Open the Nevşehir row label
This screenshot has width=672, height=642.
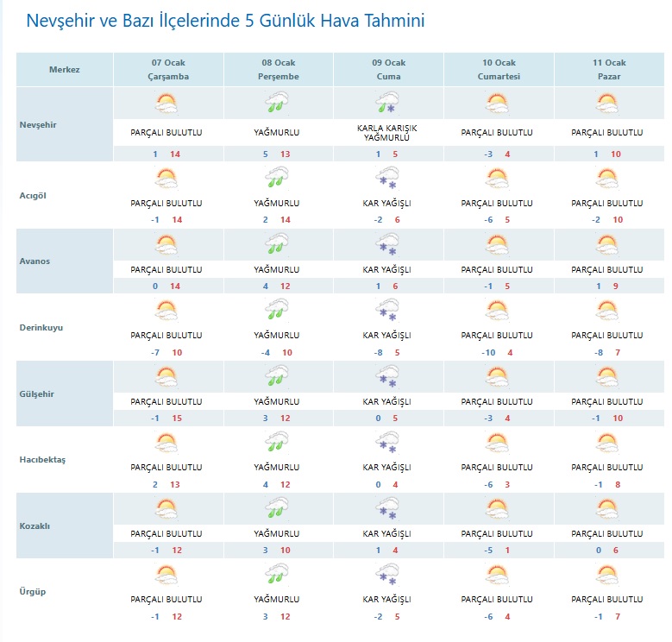[x=38, y=124]
